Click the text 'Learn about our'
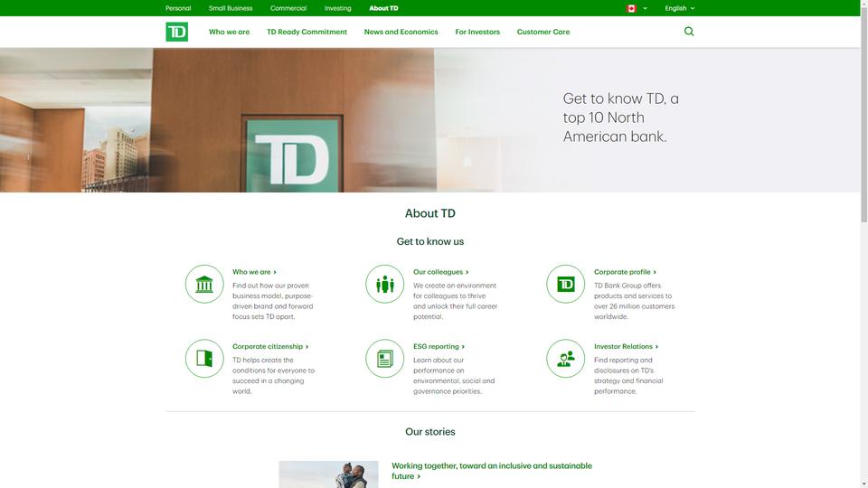This screenshot has width=868, height=488. (x=439, y=360)
